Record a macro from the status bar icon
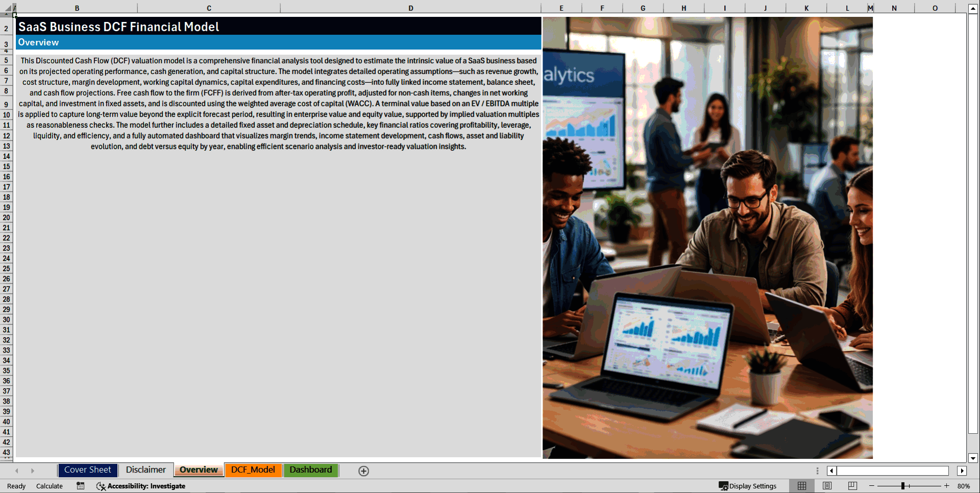The width and height of the screenshot is (980, 493). pyautogui.click(x=80, y=486)
